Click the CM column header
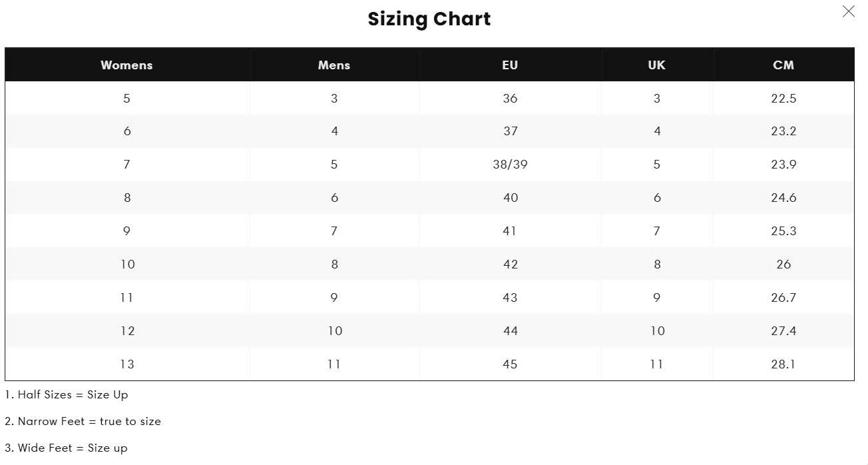868x465 pixels. 783,65
